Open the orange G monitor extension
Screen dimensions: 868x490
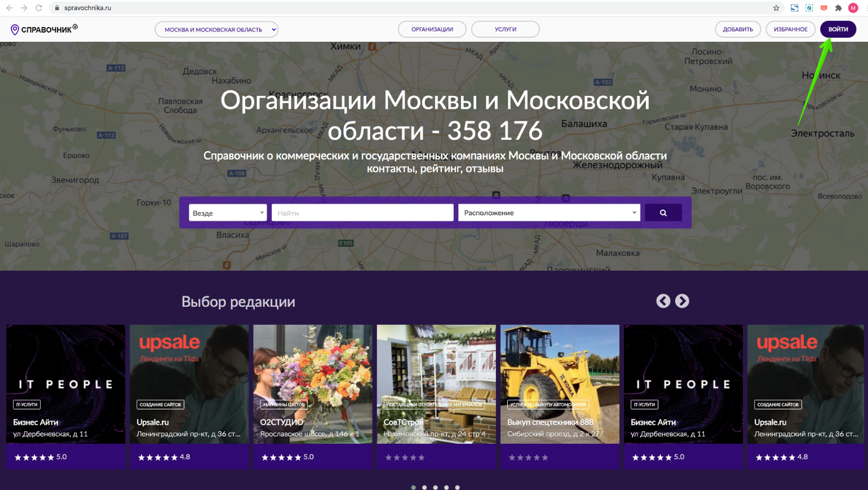(824, 8)
